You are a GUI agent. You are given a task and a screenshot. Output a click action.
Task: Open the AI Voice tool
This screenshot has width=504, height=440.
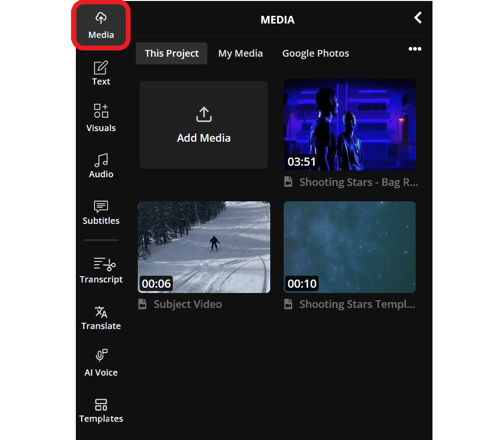pyautogui.click(x=101, y=364)
